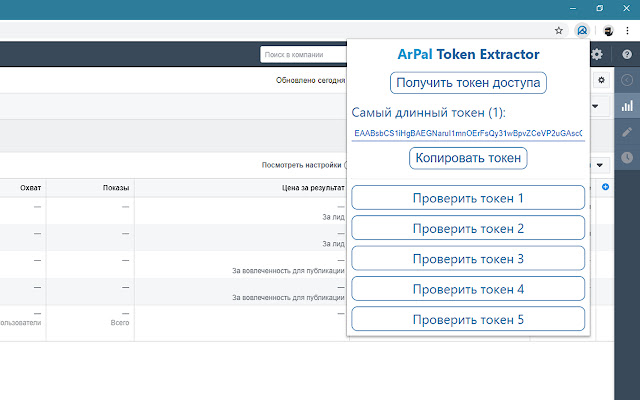The width and height of the screenshot is (640, 400).
Task: Expand the dropdown arrow near the chart icon
Action: pyautogui.click(x=595, y=107)
